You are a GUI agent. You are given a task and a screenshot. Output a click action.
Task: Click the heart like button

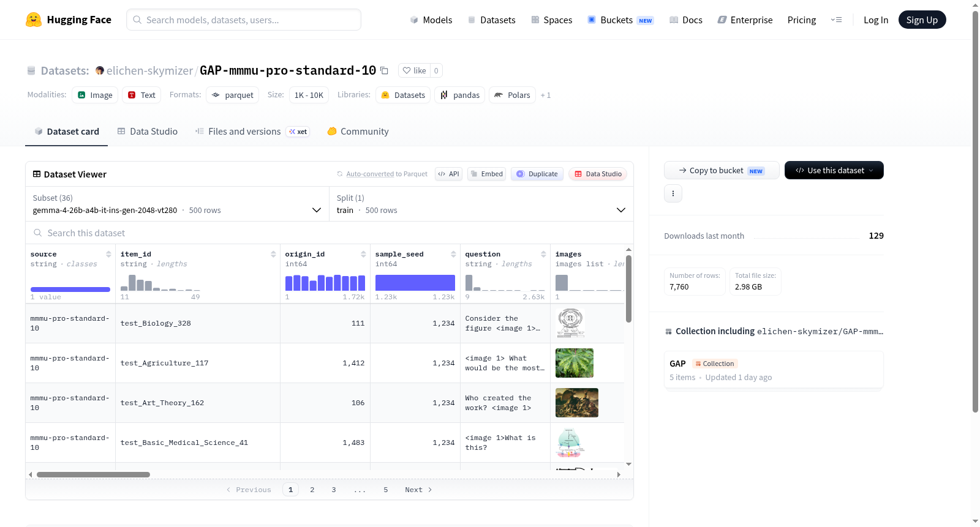(x=414, y=70)
